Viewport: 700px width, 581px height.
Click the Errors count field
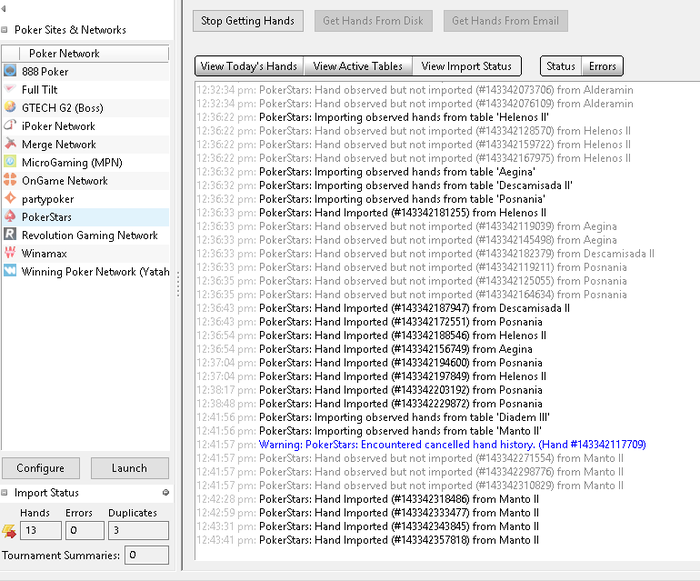click(85, 531)
